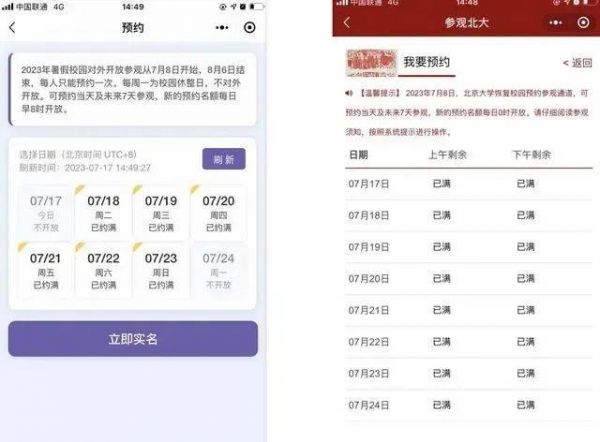
Task: Choose the 07/21 周五 date card
Action: click(x=46, y=269)
